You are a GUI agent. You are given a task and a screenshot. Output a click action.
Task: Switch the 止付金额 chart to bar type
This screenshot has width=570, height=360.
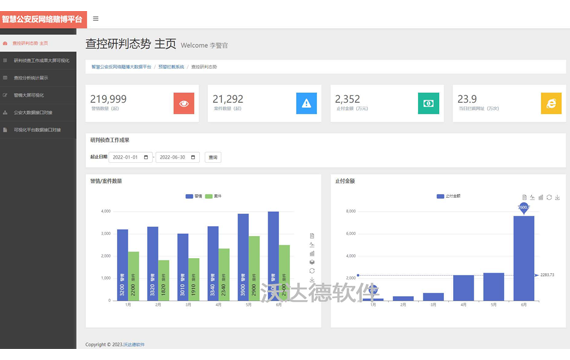click(x=541, y=197)
